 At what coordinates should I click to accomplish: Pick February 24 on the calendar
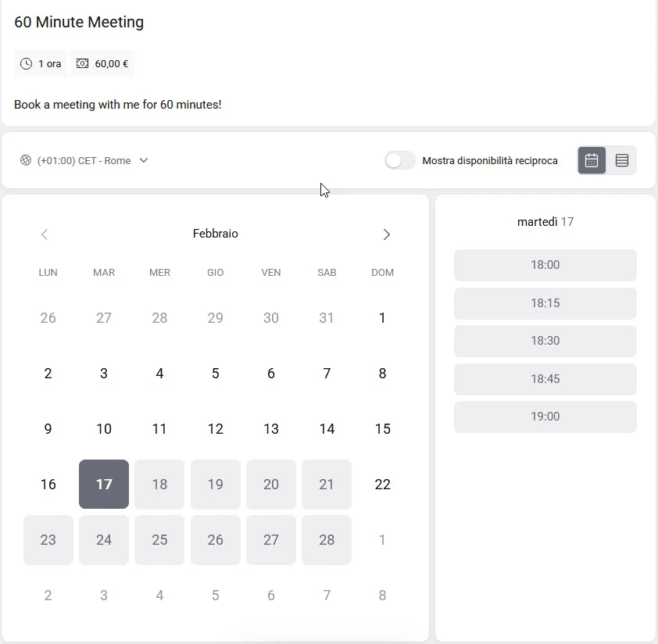pyautogui.click(x=104, y=540)
